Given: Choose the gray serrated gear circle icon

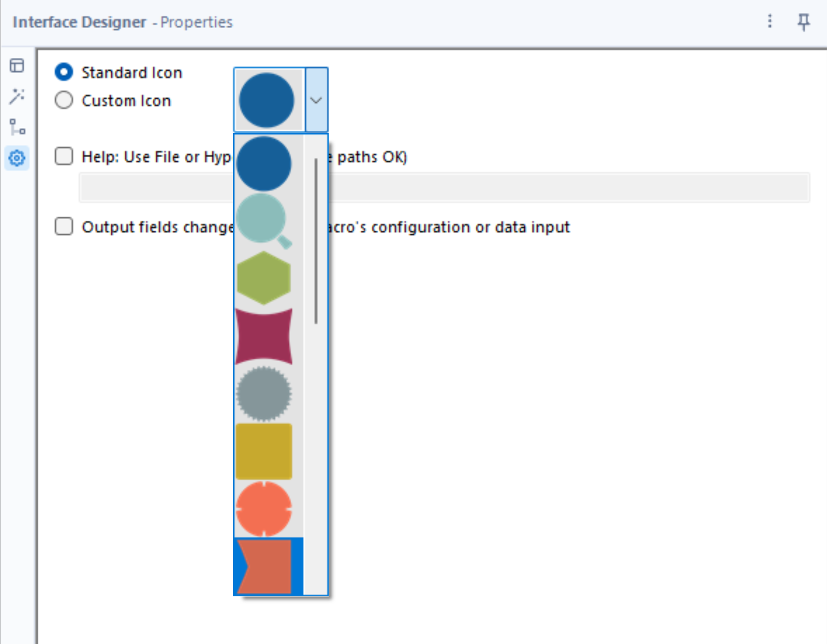Looking at the screenshot, I should click(x=263, y=394).
